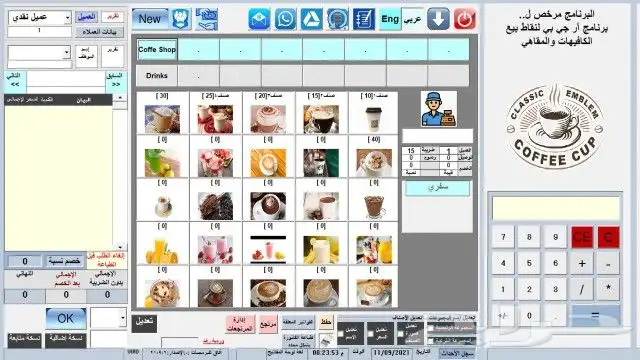Image resolution: width=640 pixels, height=360 pixels.
Task: Click the New order button
Action: (x=150, y=19)
